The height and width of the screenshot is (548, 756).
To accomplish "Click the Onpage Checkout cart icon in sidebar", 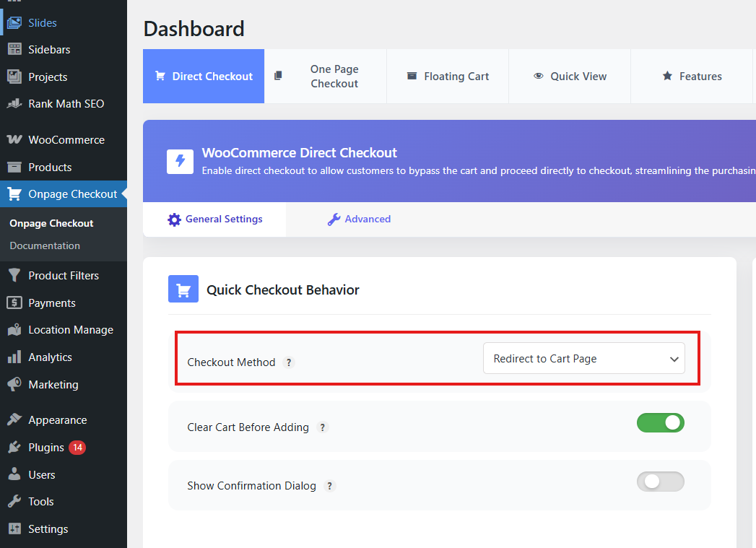I will pos(14,193).
